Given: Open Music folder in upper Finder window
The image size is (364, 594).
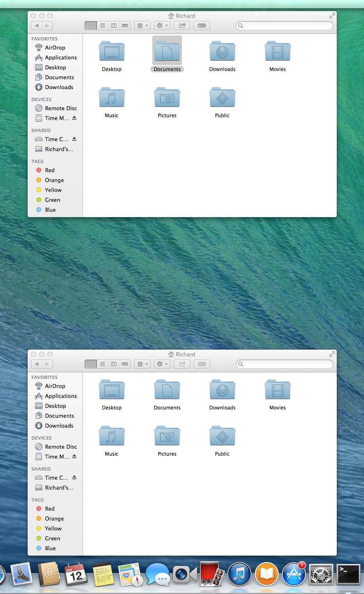Looking at the screenshot, I should pyautogui.click(x=111, y=97).
